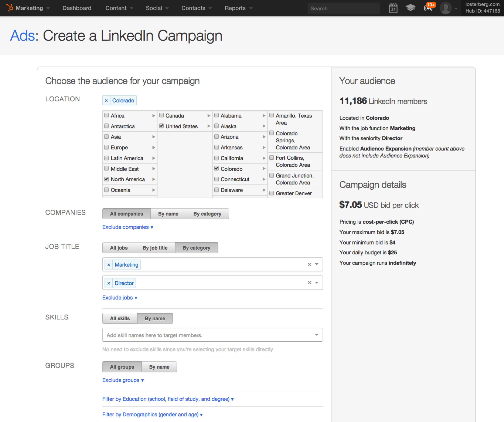The width and height of the screenshot is (504, 422).
Task: Expand Canada country arrow
Action: click(209, 116)
